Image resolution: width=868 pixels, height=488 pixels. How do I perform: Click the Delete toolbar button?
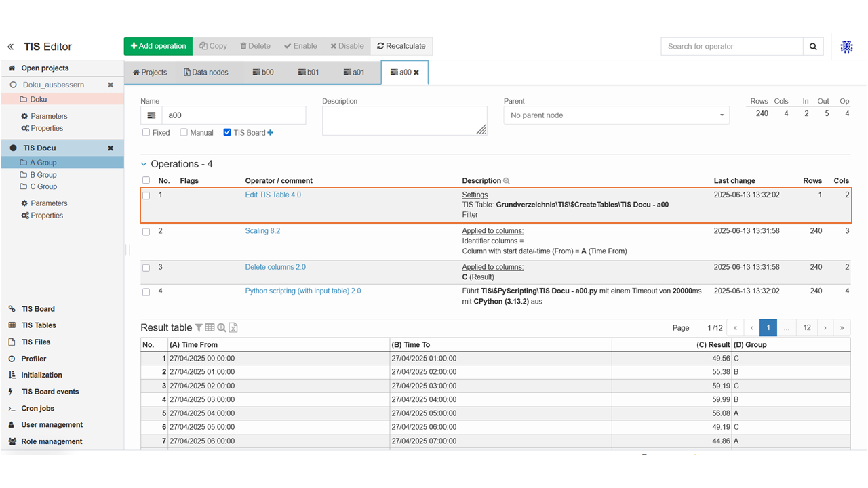[x=255, y=46]
